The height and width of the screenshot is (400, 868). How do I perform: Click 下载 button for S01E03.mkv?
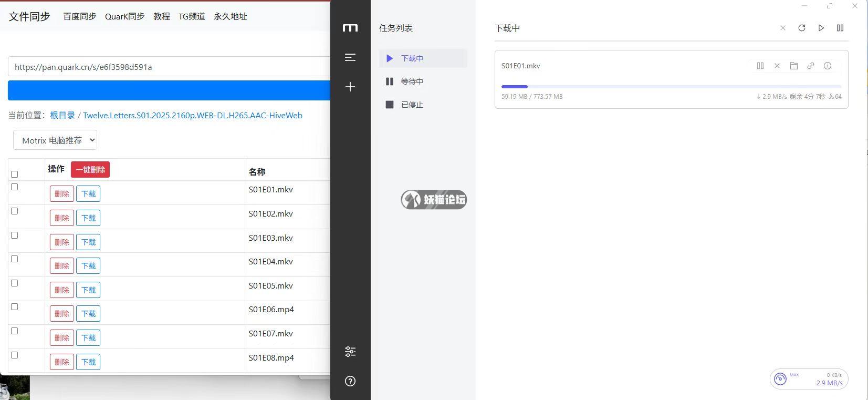(88, 242)
